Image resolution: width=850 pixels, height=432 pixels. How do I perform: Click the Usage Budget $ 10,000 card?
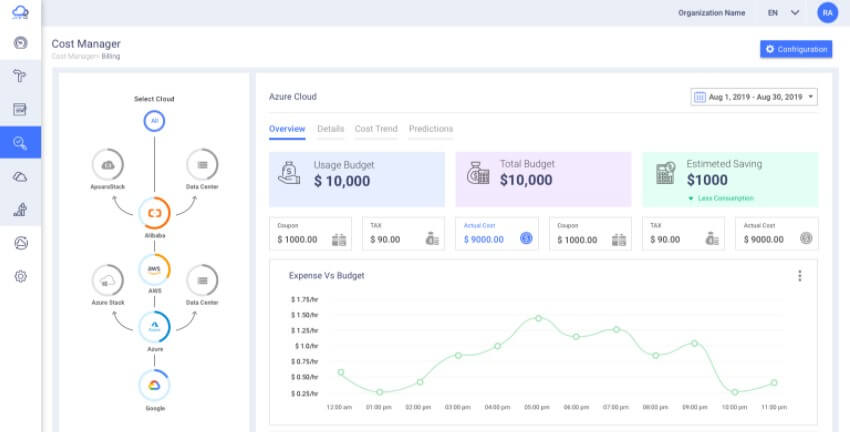357,180
